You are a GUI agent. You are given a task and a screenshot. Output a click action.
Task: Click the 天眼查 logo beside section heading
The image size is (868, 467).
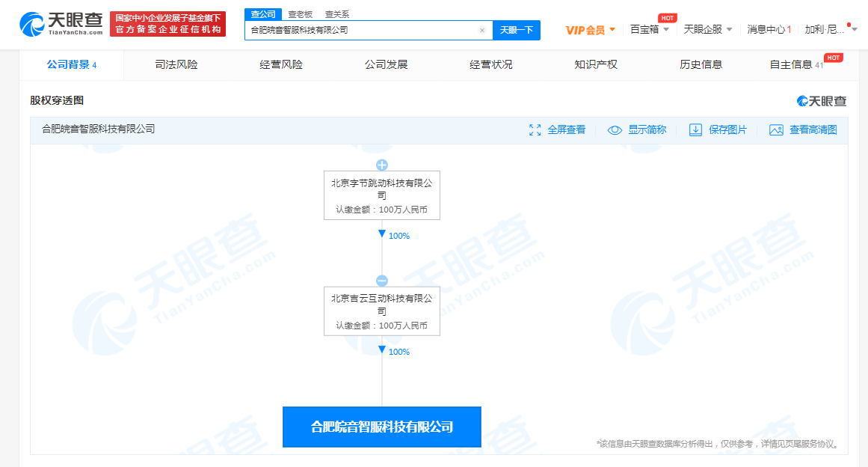[822, 101]
